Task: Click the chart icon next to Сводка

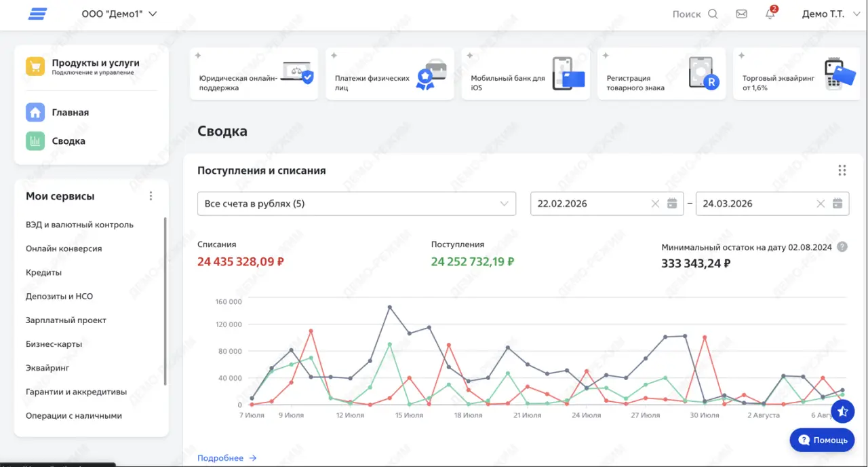Action: tap(35, 141)
